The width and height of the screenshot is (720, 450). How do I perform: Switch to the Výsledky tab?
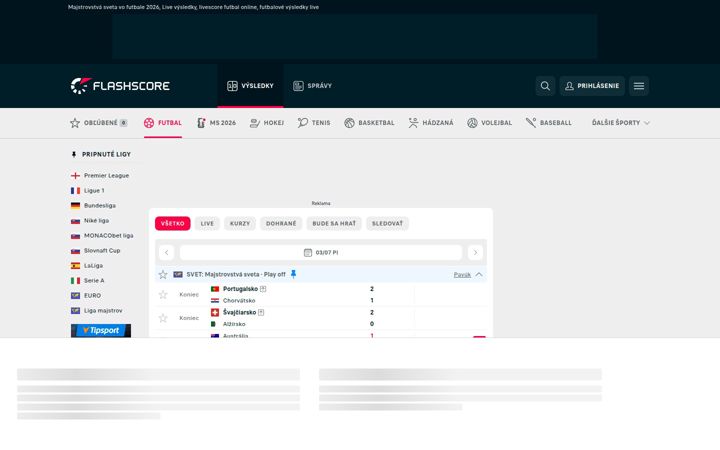(x=250, y=86)
